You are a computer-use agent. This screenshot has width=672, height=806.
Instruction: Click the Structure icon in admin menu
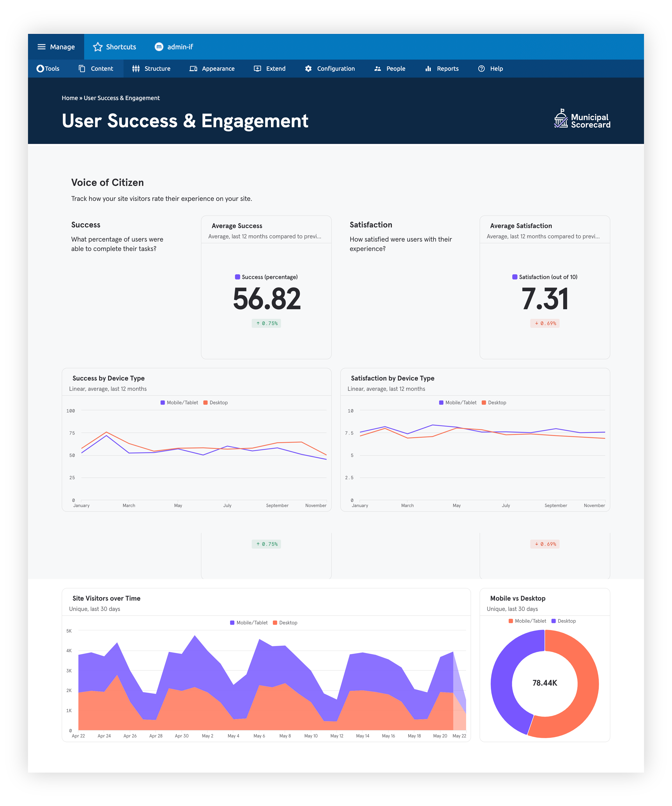click(136, 69)
